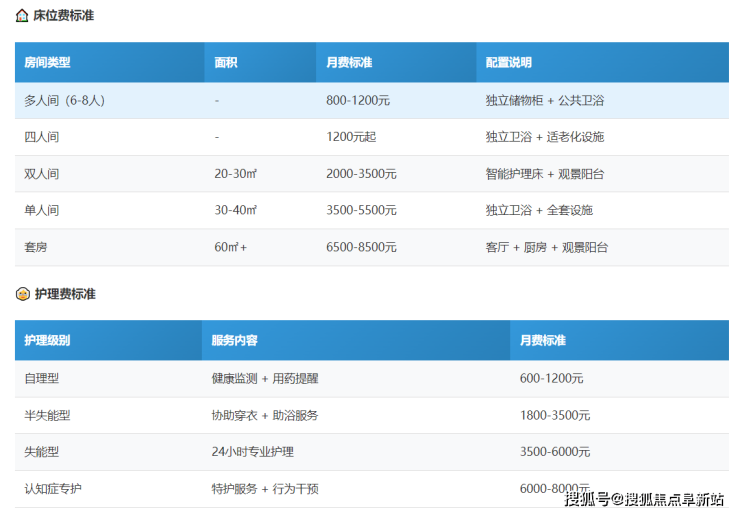740x515 pixels.
Task: Click the house icon beside 床位费标准
Action: coord(22,16)
